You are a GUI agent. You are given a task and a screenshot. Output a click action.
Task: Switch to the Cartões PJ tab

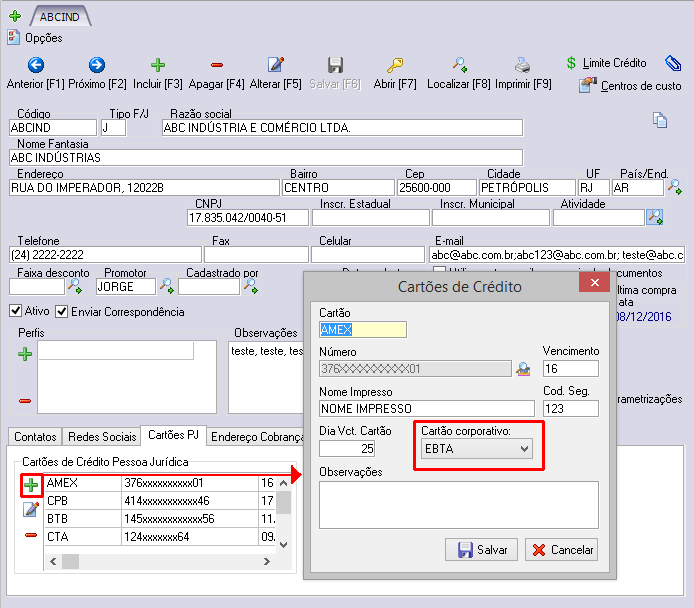174,435
